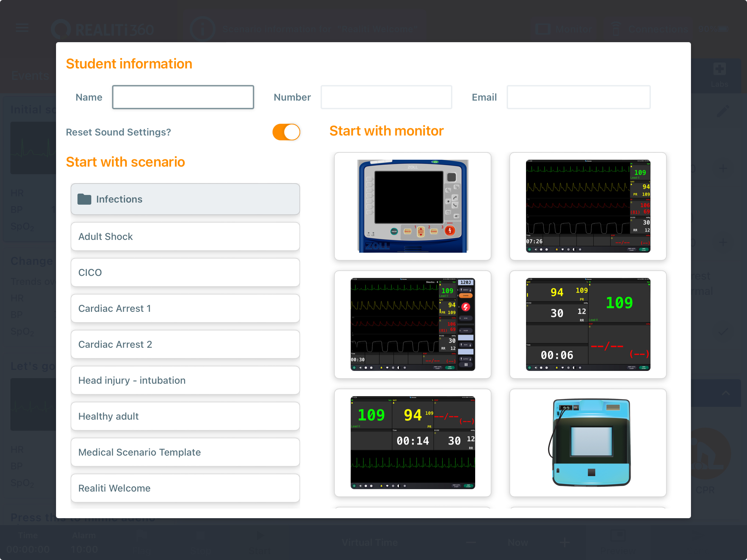Select the CICO scenario
Screen dimensions: 747x560
point(185,272)
